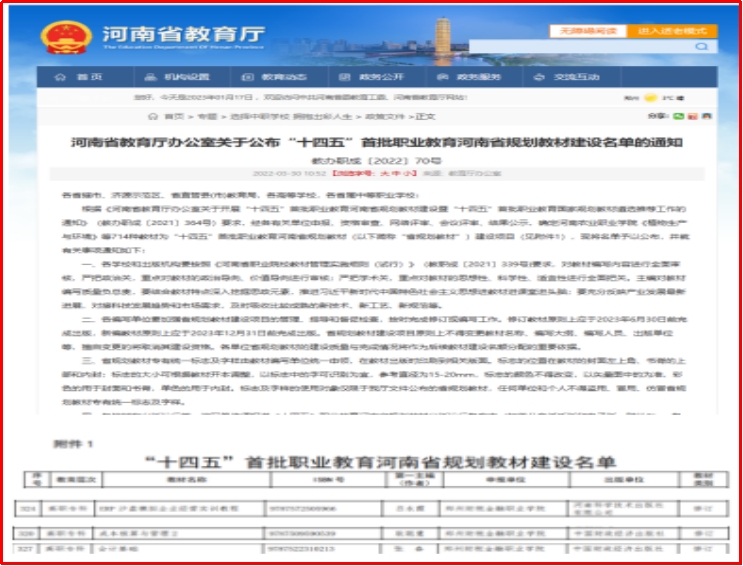Click the rightmost share icon after Weibo
Viewport: 743px width, 566px height.
tap(707, 116)
